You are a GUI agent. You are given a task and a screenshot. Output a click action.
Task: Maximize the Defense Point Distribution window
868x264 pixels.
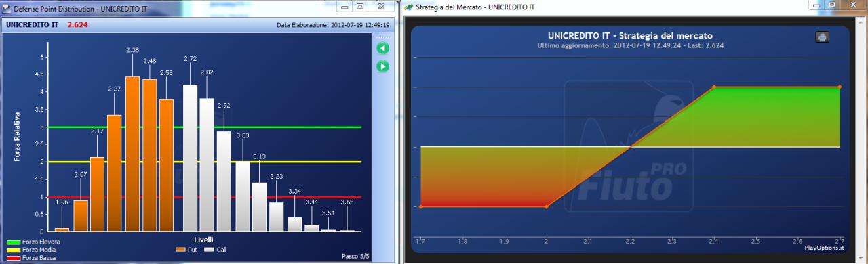359,6
